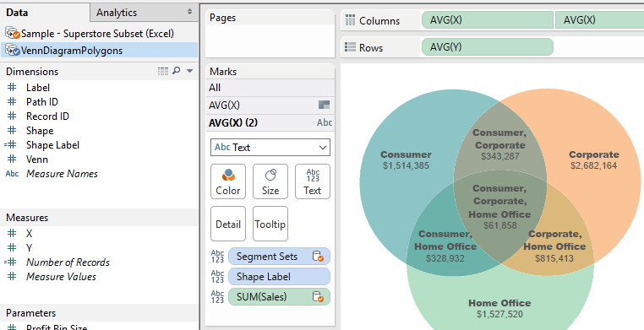Click the view data grid icon in Dimensions
Screen dimensions: 644x330
pos(163,72)
